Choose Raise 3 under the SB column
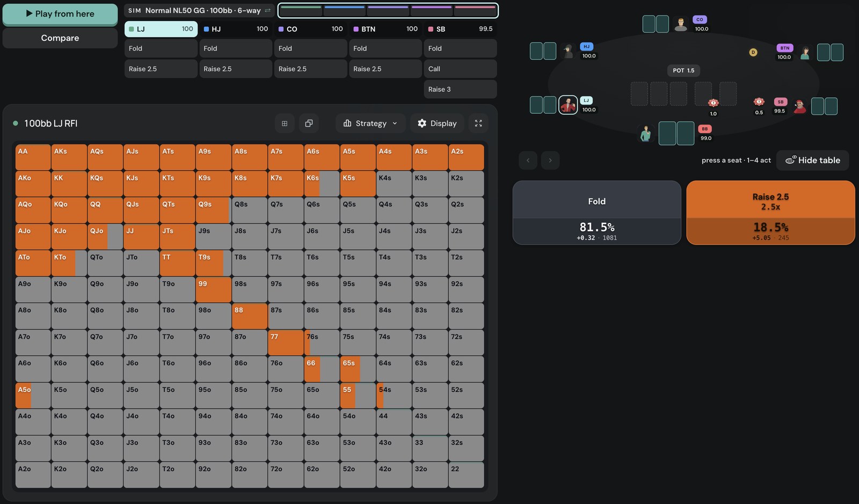 [460, 89]
